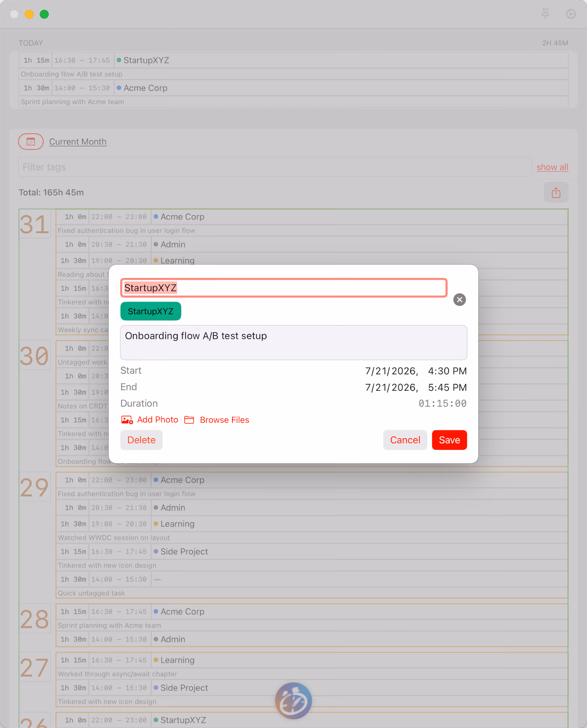The height and width of the screenshot is (728, 587).
Task: Click the day 28 date number
Action: click(34, 619)
